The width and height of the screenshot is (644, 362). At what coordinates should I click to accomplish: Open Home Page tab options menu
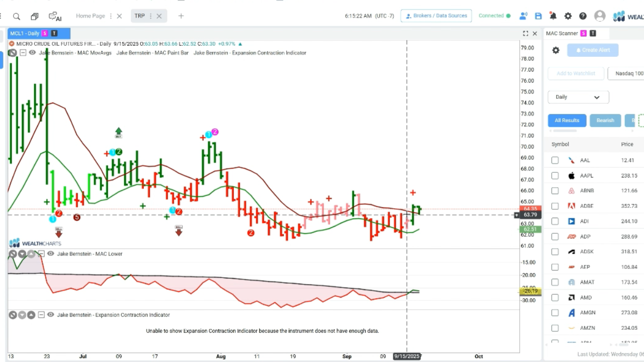[x=111, y=16]
